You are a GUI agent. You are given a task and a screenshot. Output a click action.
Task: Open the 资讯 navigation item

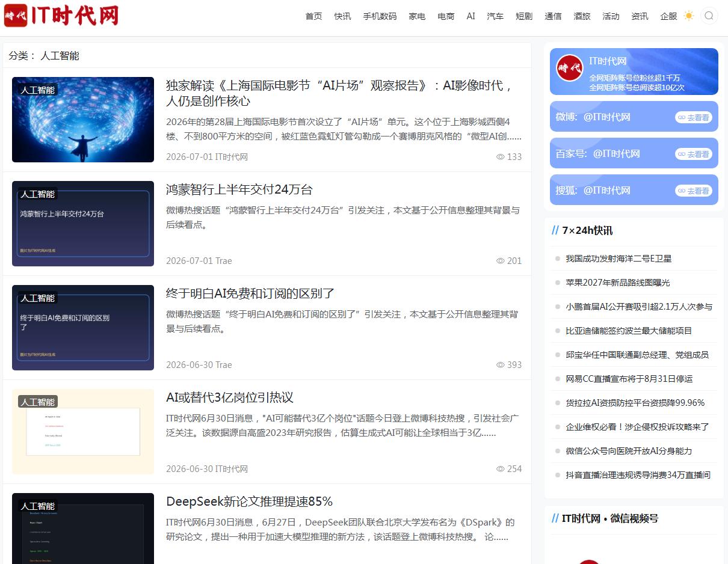point(640,16)
